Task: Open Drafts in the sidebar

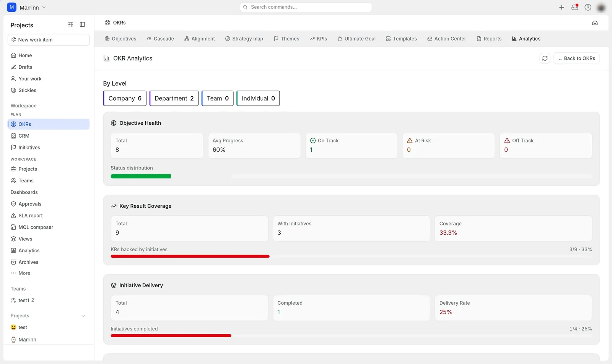Action: click(49, 67)
